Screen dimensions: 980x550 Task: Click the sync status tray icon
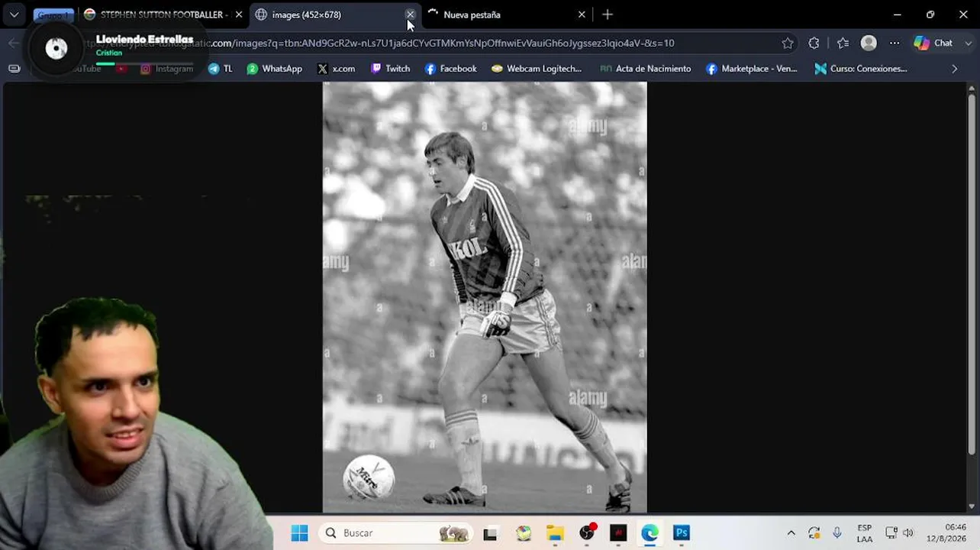coord(814,533)
